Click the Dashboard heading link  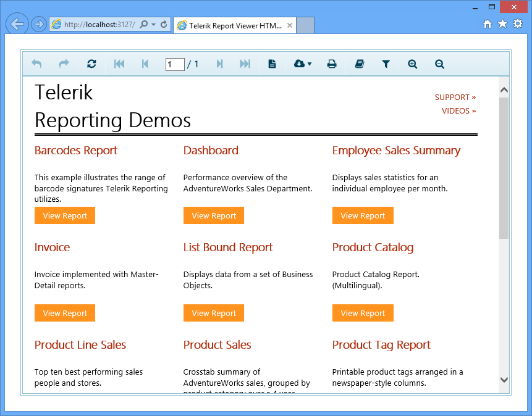tap(211, 150)
